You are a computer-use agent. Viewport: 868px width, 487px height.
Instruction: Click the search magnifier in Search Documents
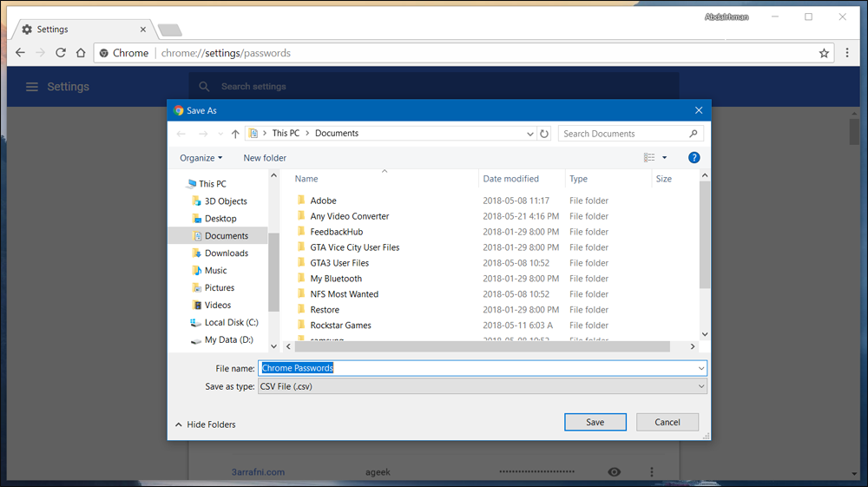tap(693, 134)
